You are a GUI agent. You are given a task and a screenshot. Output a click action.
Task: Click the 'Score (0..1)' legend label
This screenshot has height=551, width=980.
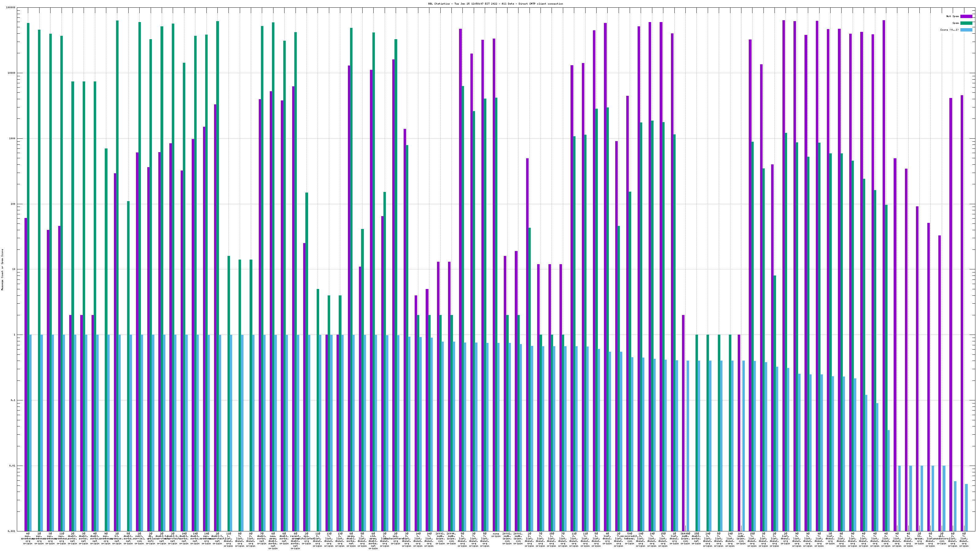(x=949, y=30)
